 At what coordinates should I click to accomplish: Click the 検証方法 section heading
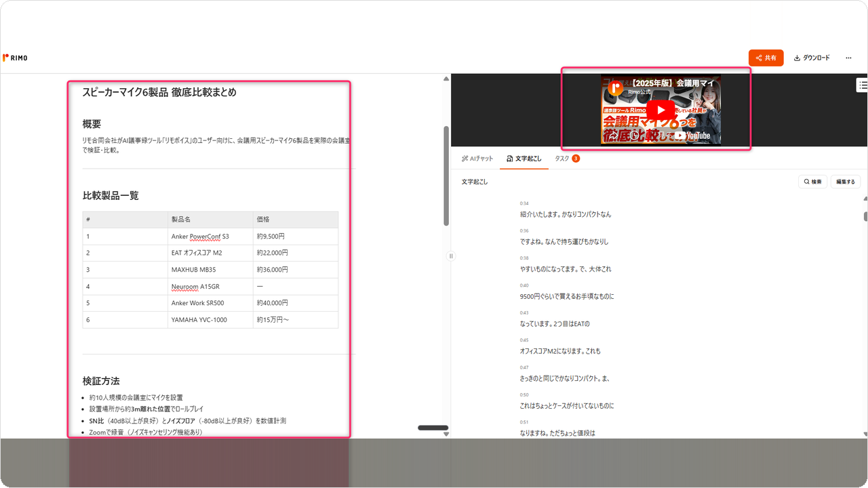[x=101, y=381]
